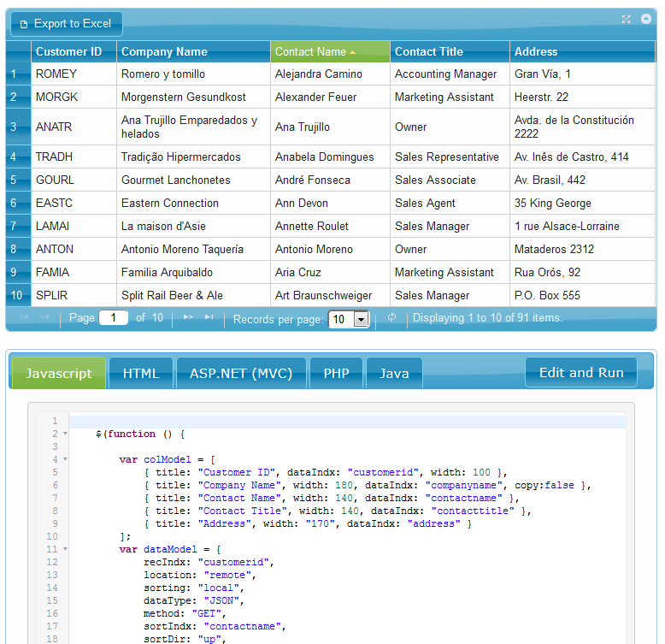Click the "Displaying 1 to 10 of 91 items" text

click(488, 318)
